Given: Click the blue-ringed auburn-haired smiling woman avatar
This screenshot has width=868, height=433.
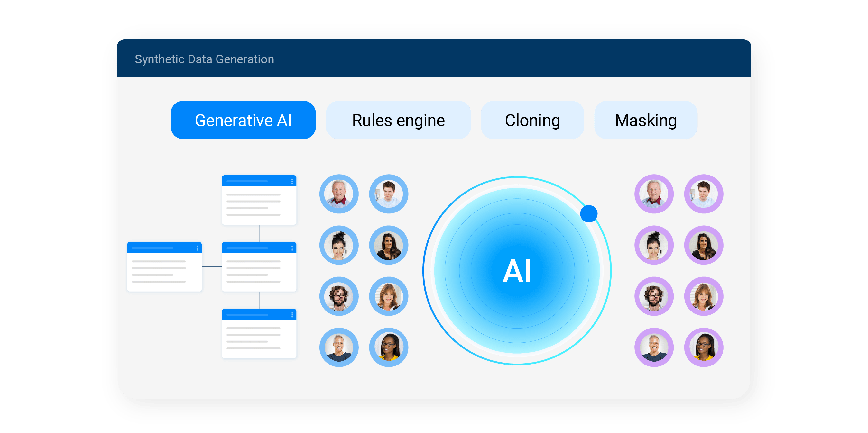Looking at the screenshot, I should click(389, 296).
